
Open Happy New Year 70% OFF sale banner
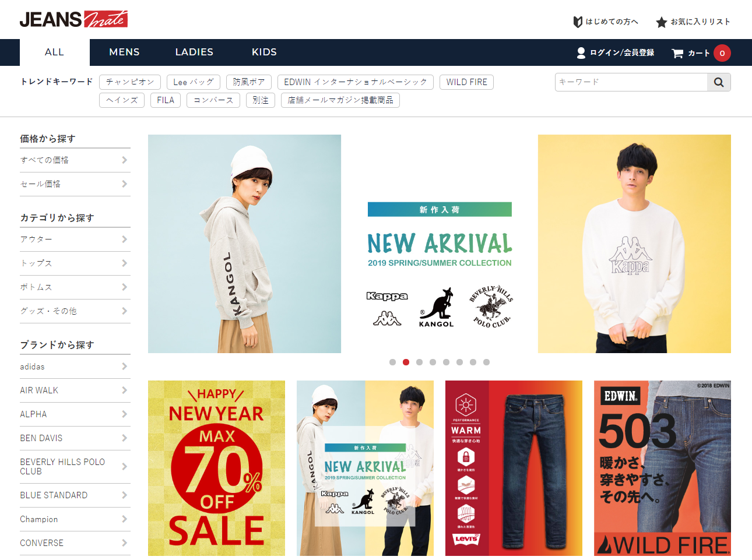[x=216, y=468]
